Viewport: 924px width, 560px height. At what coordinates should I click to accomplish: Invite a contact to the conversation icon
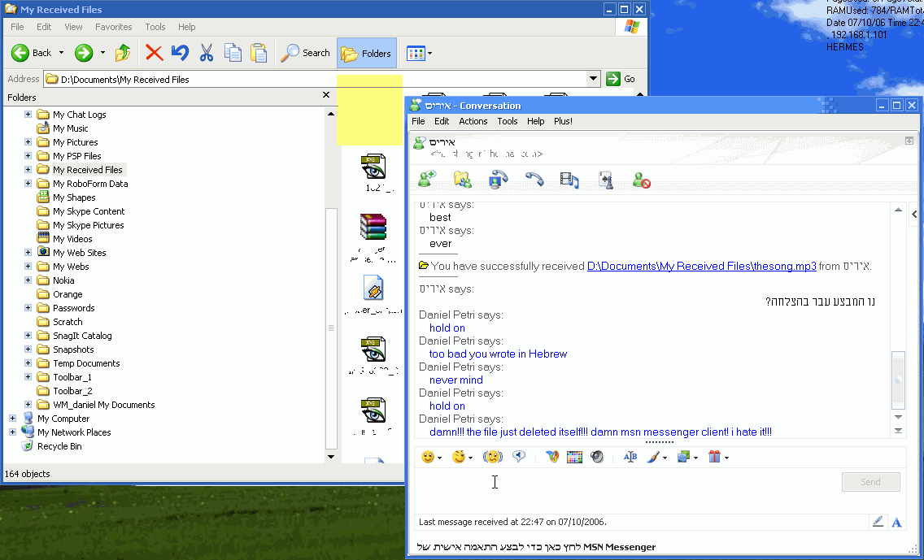click(427, 179)
